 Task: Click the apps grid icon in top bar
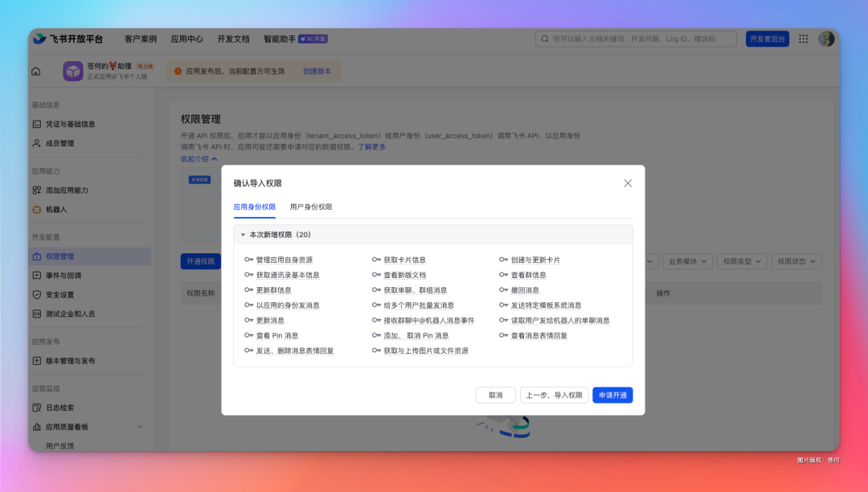coord(802,38)
